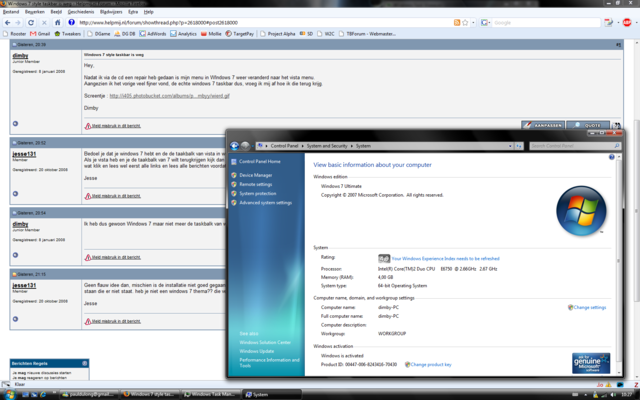The height and width of the screenshot is (400, 640).
Task: Open System protection link
Action: click(x=258, y=193)
